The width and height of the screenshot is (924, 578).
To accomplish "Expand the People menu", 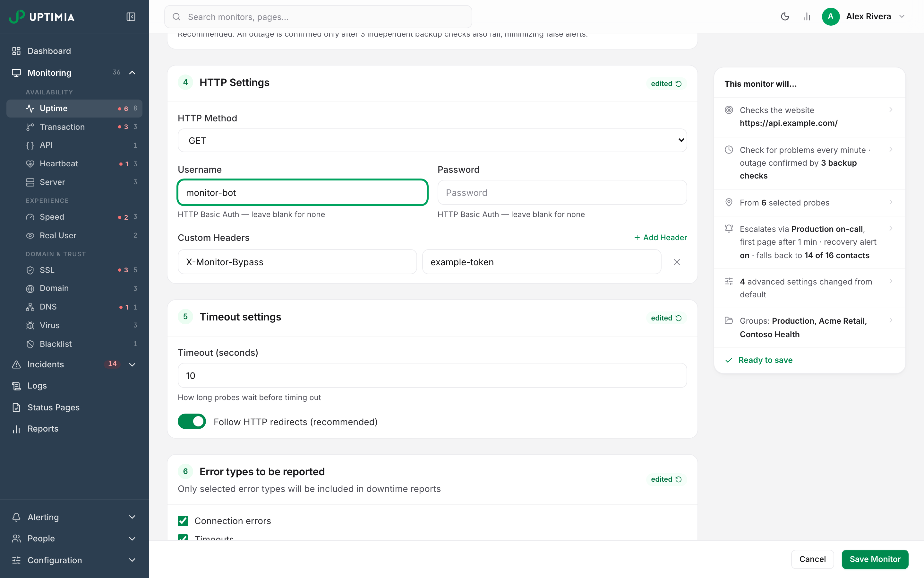I will coord(132,538).
